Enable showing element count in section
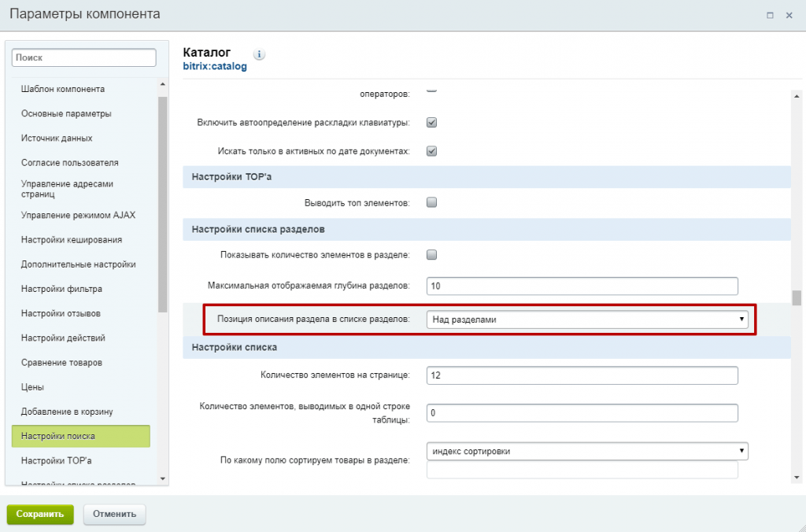Screen dimensions: 806x532 [x=431, y=254]
